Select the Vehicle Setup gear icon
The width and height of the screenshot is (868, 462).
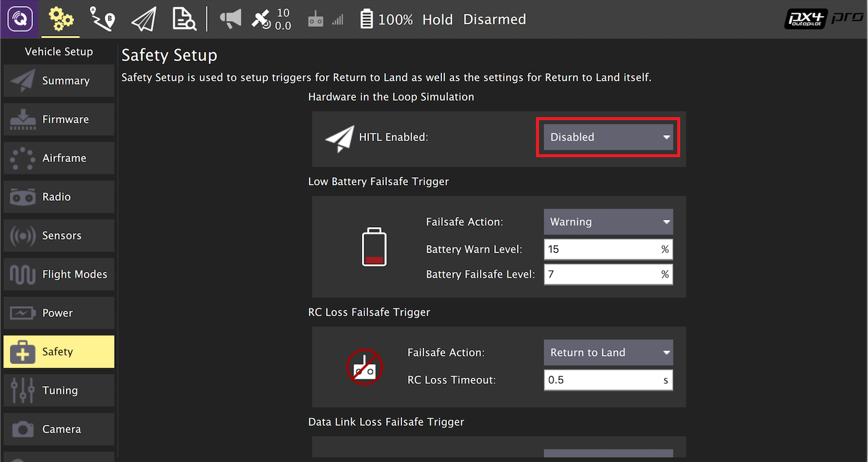(x=60, y=19)
